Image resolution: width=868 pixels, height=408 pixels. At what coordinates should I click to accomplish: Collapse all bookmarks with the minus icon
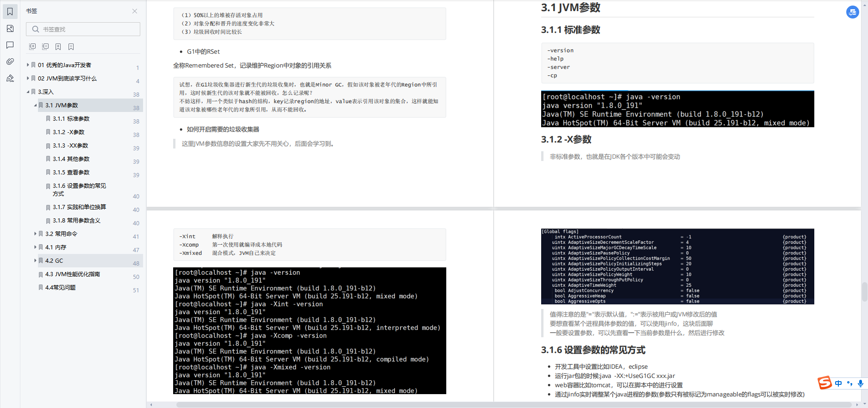click(45, 47)
